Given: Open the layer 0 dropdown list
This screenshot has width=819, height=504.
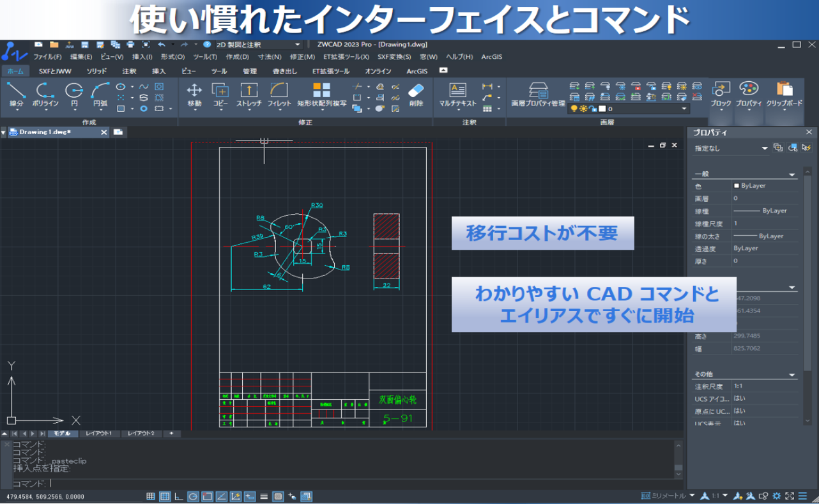Looking at the screenshot, I should [629, 109].
